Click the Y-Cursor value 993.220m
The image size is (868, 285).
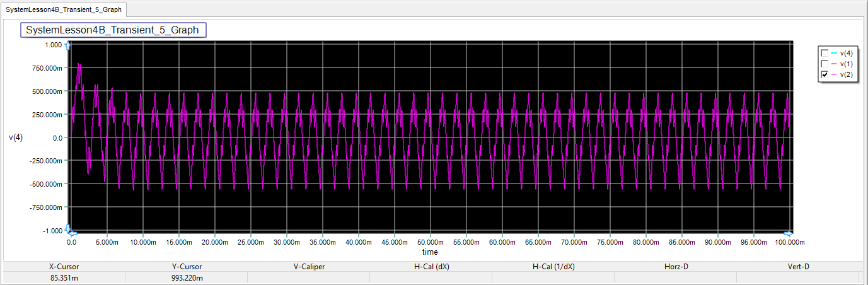186,277
